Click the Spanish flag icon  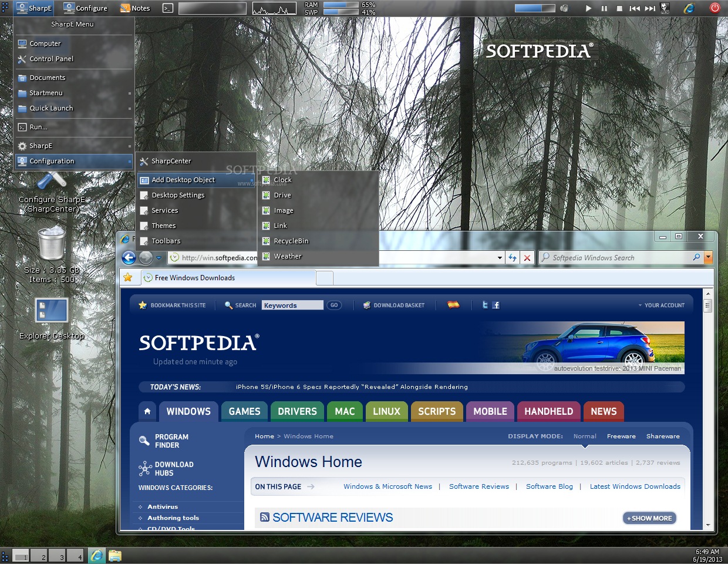click(x=453, y=304)
